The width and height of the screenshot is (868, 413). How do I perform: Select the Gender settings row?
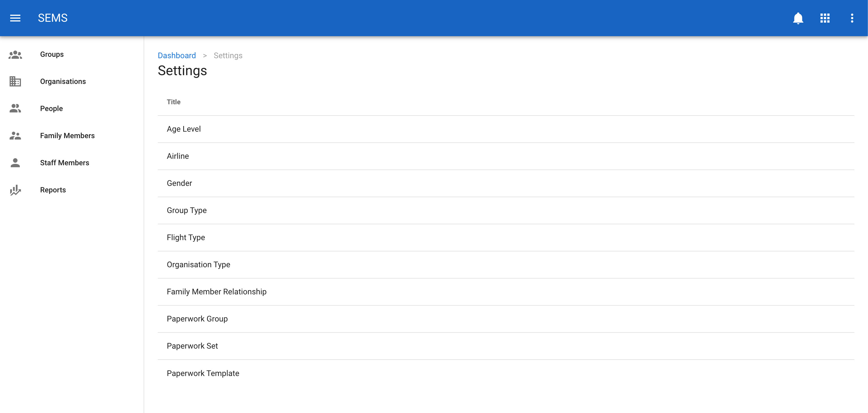point(179,183)
